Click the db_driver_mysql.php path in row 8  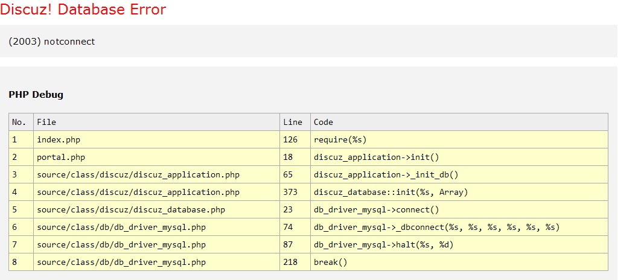click(x=121, y=262)
